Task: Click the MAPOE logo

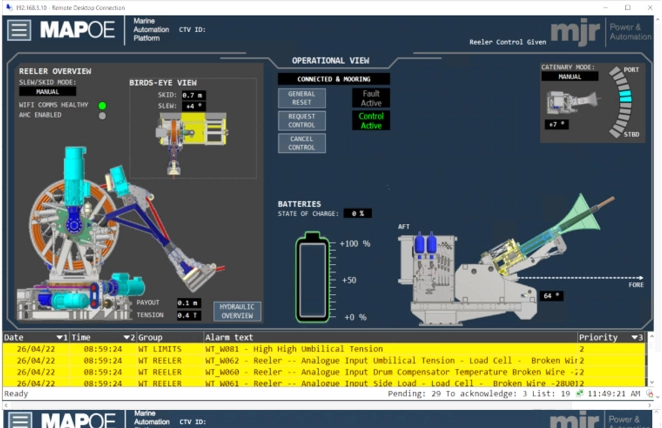Action: 77,30
